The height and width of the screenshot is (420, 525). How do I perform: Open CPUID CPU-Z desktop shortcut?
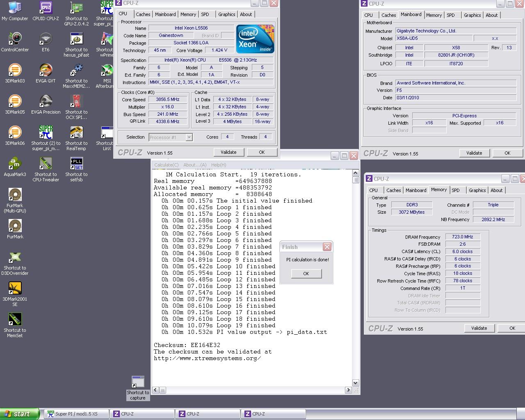(46, 11)
